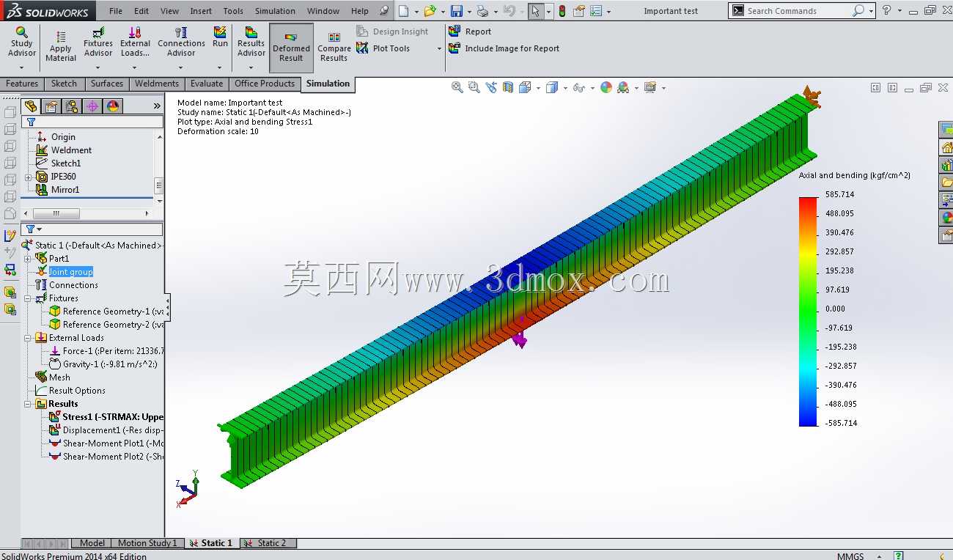The width and height of the screenshot is (953, 560).
Task: Switch to the Model tab
Action: point(92,543)
